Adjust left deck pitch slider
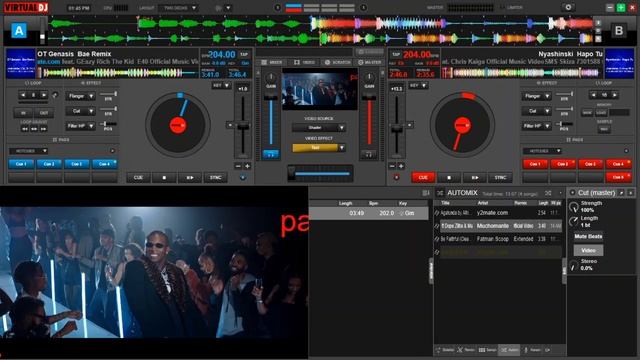This screenshot has height=360, width=640. pyautogui.click(x=243, y=127)
